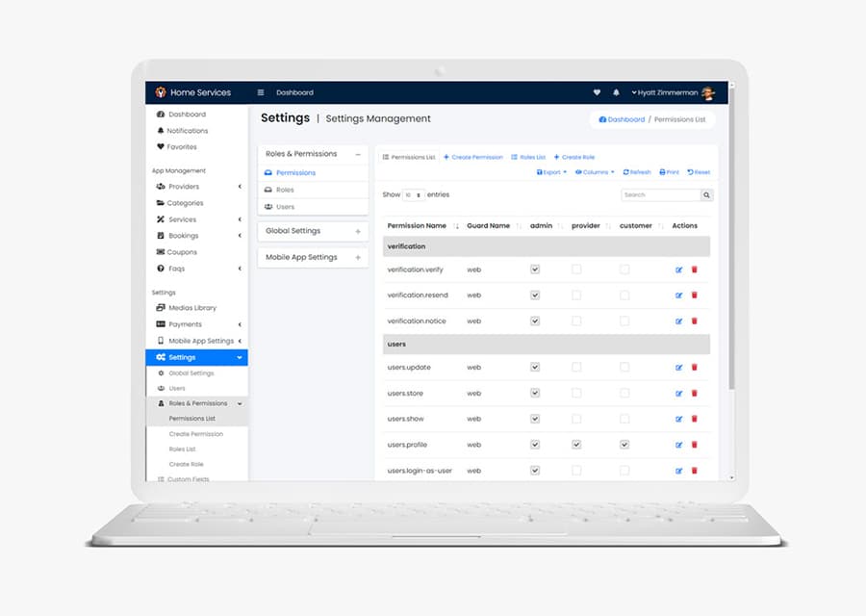Click the search magnifier button

[x=706, y=195]
